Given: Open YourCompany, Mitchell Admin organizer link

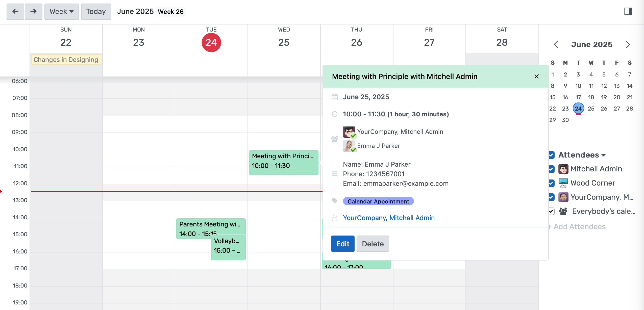Looking at the screenshot, I should point(389,218).
